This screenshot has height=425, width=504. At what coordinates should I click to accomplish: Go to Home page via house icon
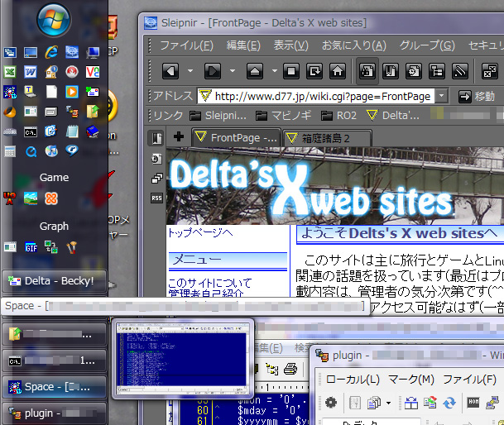pyautogui.click(x=337, y=71)
